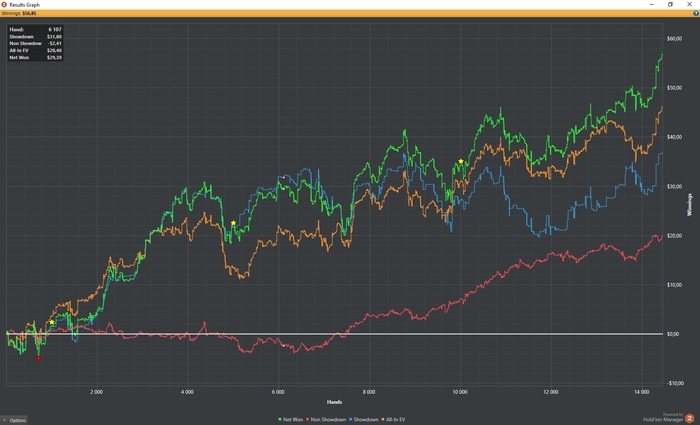
Task: Click the -$10,00 label on the Winnings axis
Action: [674, 383]
